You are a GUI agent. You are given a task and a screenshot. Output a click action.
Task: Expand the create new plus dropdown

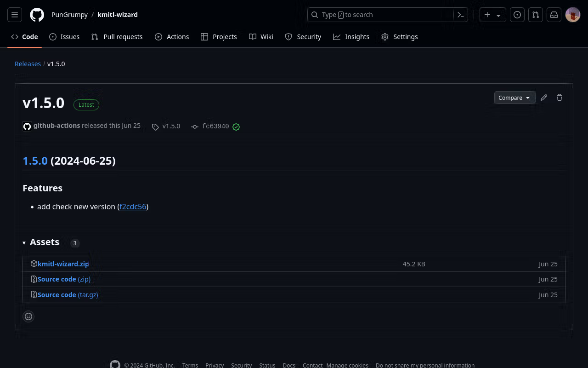coord(492,15)
